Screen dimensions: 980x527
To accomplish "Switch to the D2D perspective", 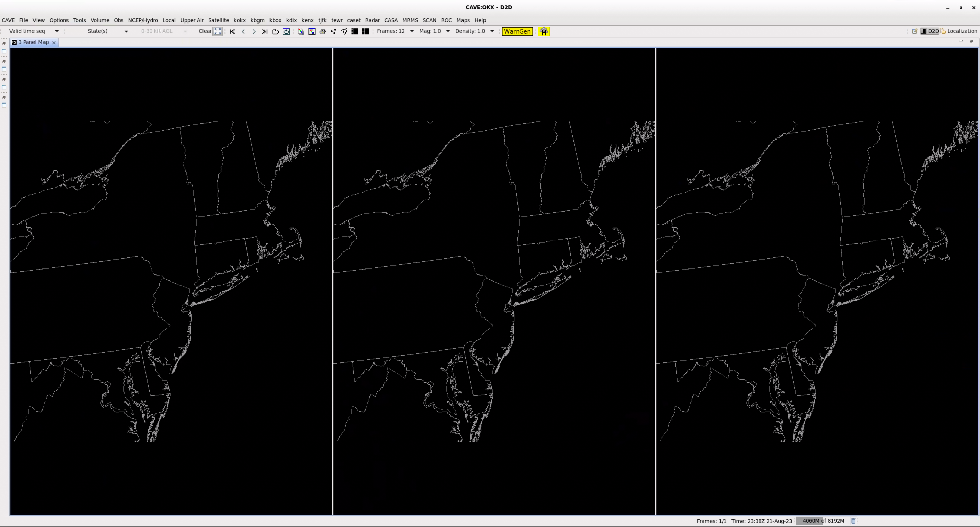I will click(x=930, y=31).
